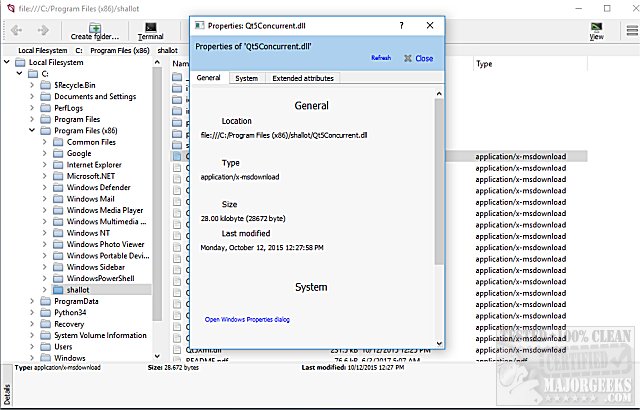Expand the Common Files folder
Viewport: 640px width, 410px height.
(x=45, y=142)
